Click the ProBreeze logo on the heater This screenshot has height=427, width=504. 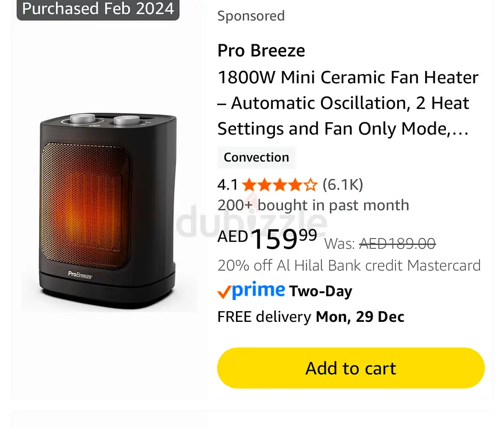click(x=80, y=275)
